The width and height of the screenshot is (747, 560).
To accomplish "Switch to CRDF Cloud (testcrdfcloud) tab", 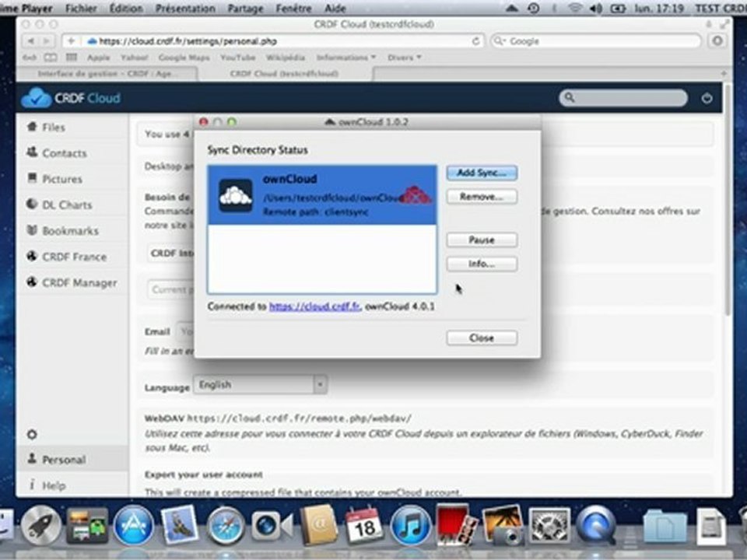I will (285, 74).
